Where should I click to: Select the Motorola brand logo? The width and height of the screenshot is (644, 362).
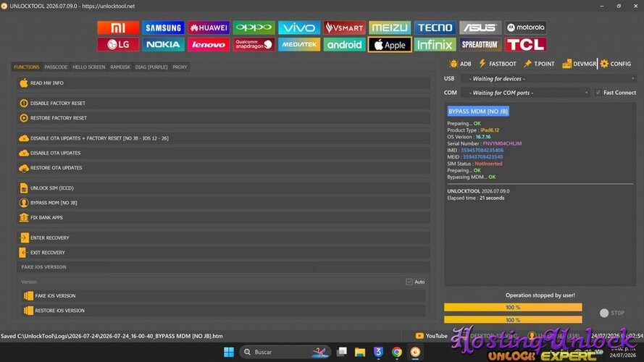pyautogui.click(x=526, y=28)
